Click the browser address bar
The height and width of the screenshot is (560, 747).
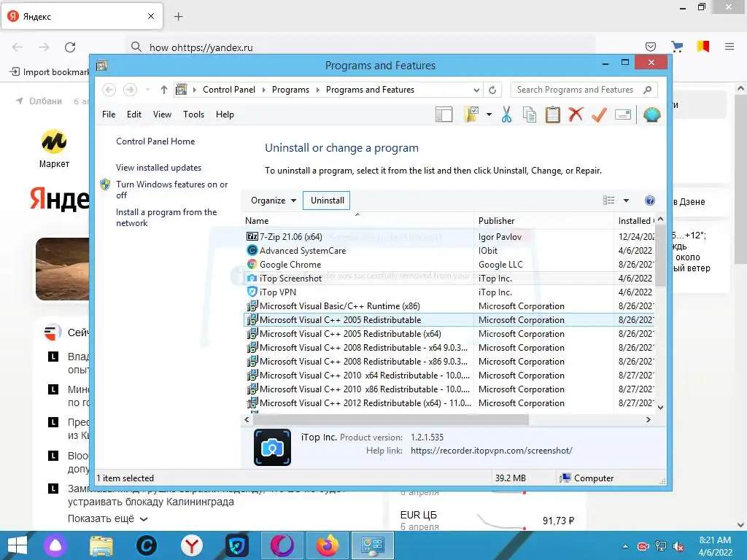click(362, 47)
